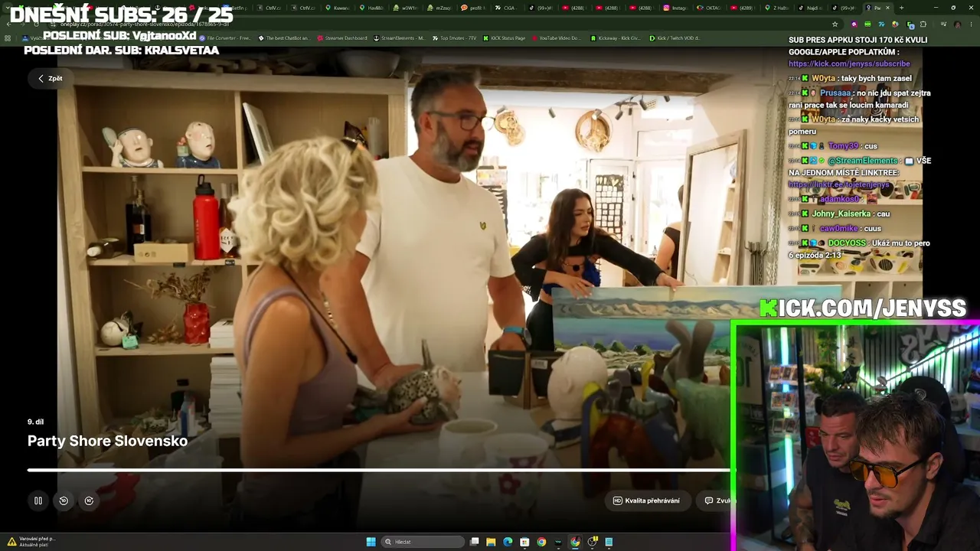Switch to the Kuwan browser tab
The width and height of the screenshot is (980, 551).
tap(338, 8)
